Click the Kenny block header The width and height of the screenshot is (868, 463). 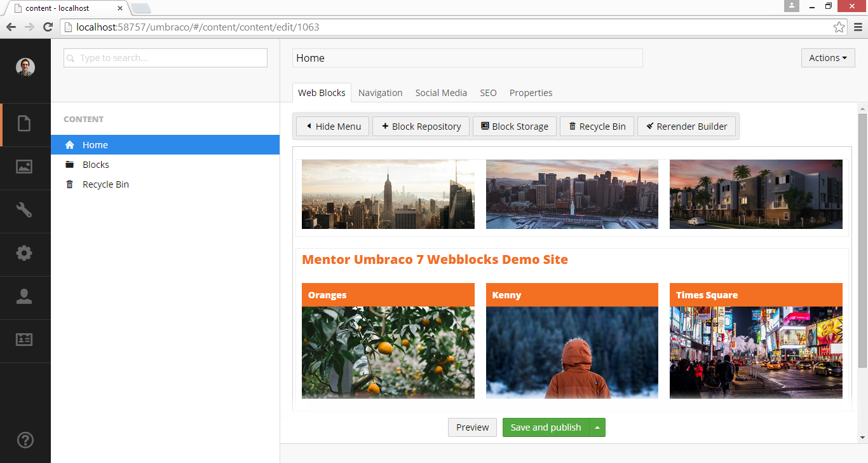click(x=572, y=294)
